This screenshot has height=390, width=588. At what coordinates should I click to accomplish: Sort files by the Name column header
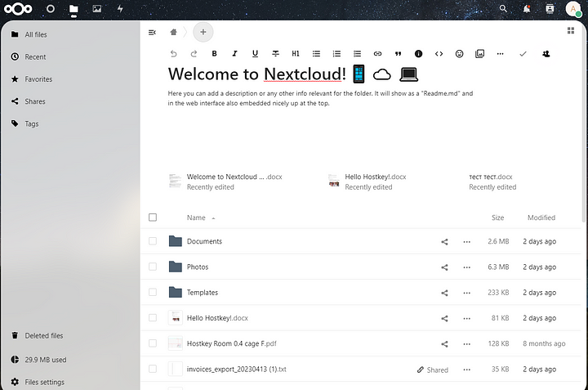point(196,218)
